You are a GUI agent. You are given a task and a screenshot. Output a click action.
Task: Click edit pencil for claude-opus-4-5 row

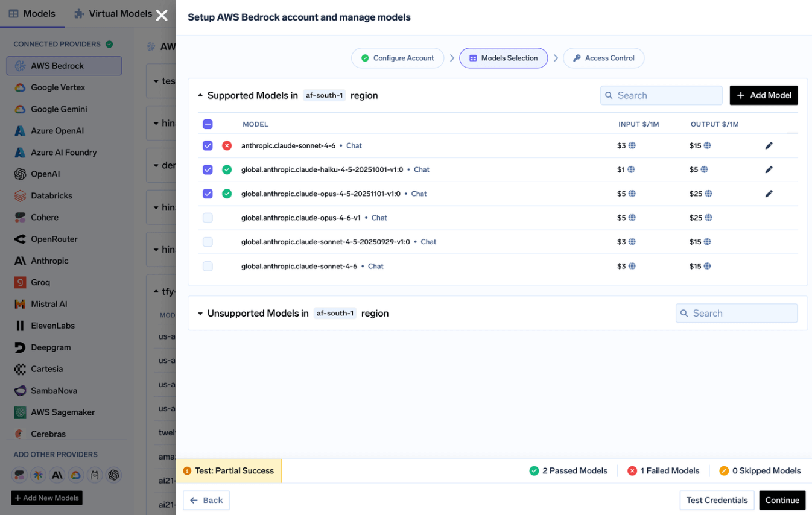click(769, 194)
